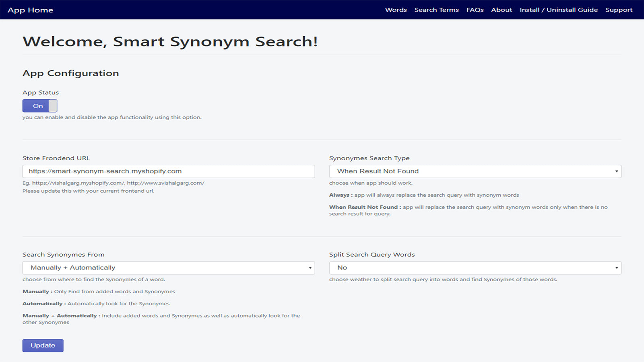Expand the Split Search Query Words dropdown
This screenshot has height=362, width=644.
pyautogui.click(x=475, y=268)
